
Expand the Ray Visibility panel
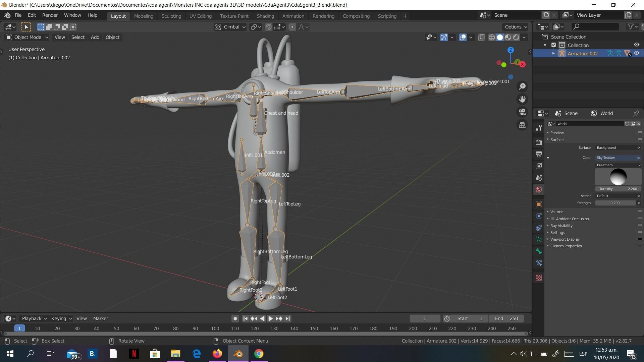tap(561, 226)
